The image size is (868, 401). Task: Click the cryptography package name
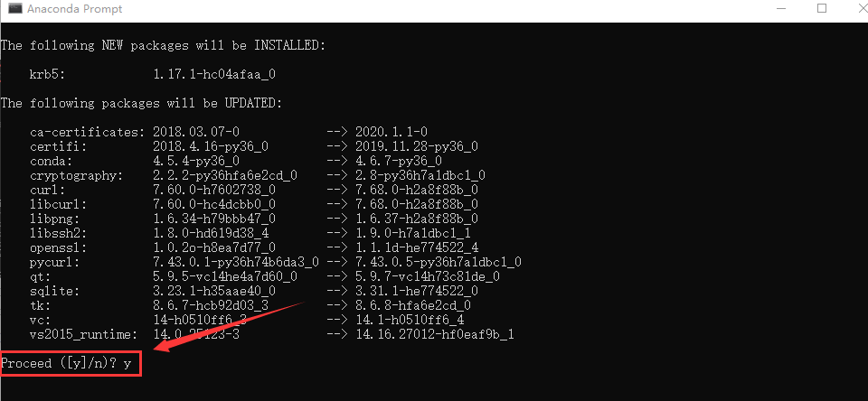[76, 175]
